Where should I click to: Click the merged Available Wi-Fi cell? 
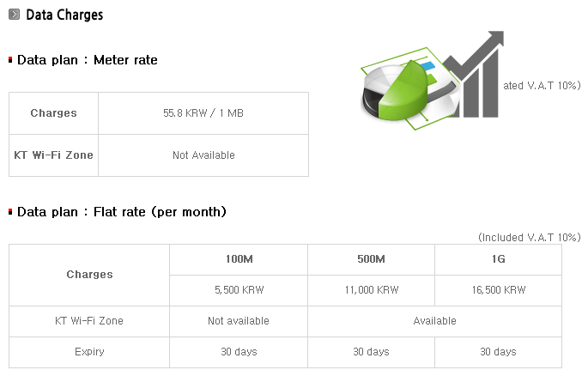click(x=434, y=321)
